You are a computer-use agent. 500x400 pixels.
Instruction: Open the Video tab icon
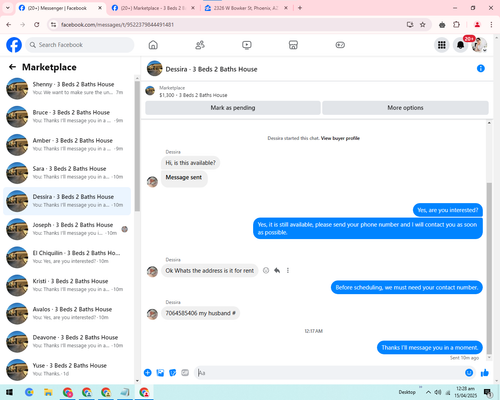[247, 45]
